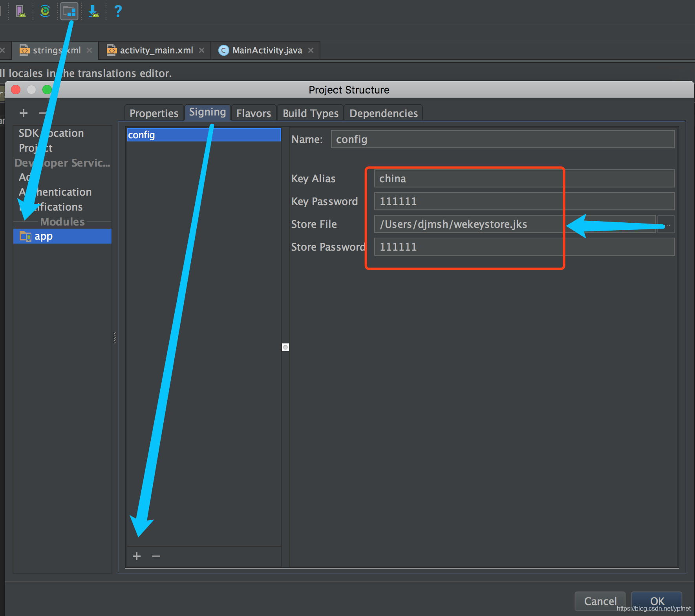Viewport: 695px width, 616px height.
Task: Close the Project Structure dialog red button
Action: (x=16, y=90)
